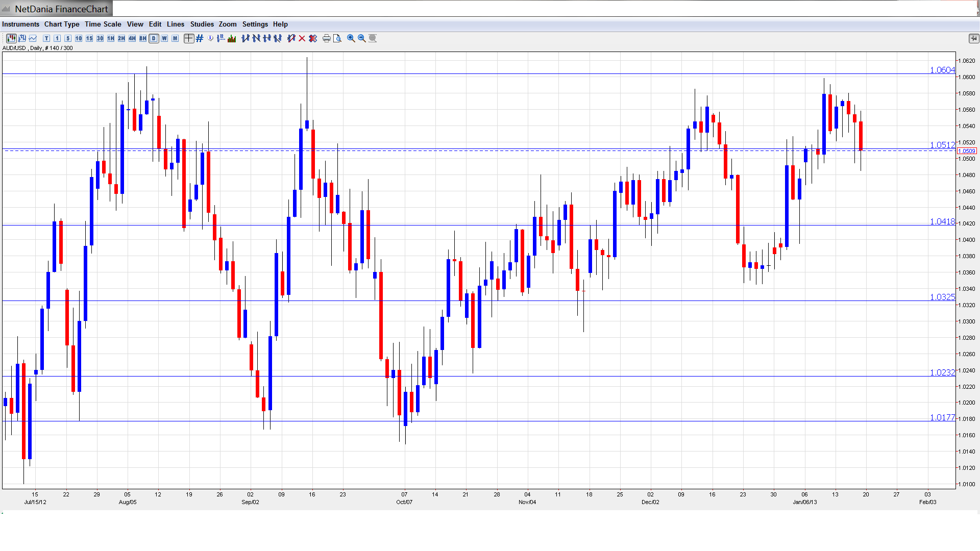
Task: Select the weekly W time scale button
Action: (x=164, y=38)
